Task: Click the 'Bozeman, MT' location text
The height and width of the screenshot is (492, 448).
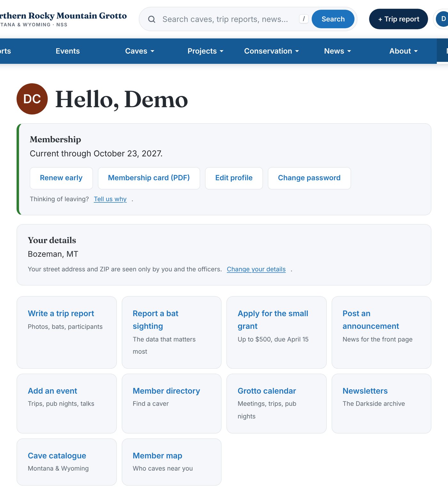Action: pos(53,254)
